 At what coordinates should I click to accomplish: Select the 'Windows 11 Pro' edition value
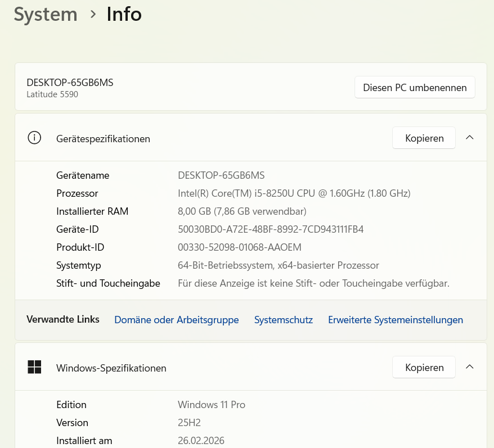click(x=212, y=405)
